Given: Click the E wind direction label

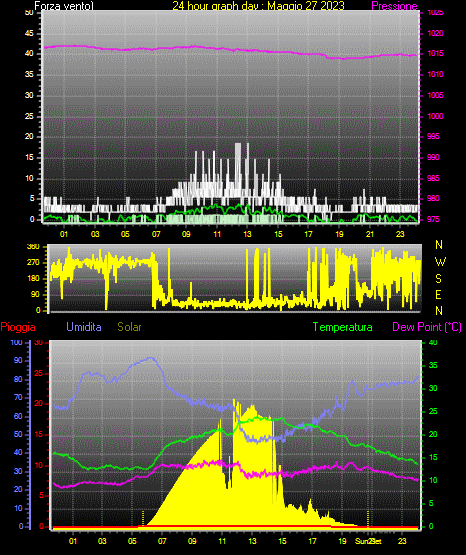Looking at the screenshot, I should [x=438, y=294].
